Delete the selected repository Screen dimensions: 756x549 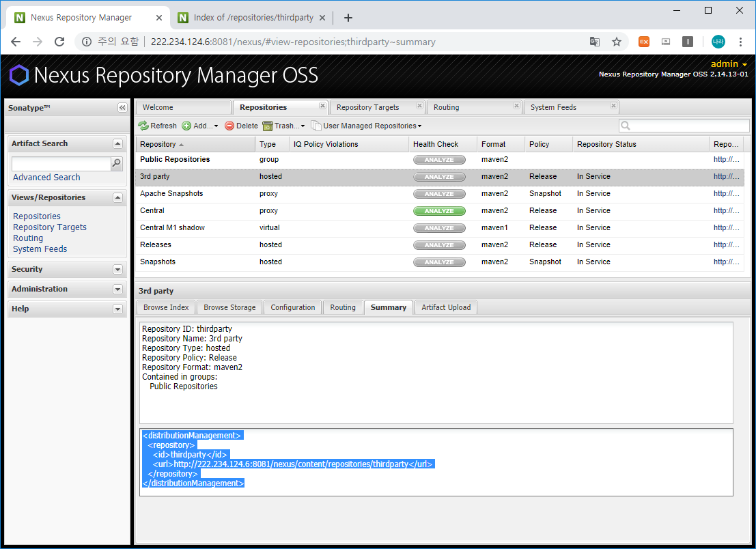point(242,126)
